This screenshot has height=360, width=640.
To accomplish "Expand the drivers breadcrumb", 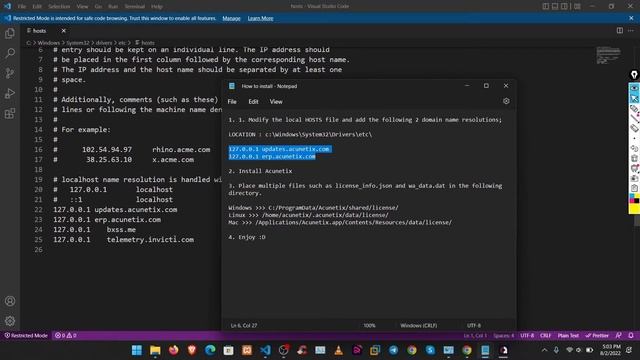I will click(104, 42).
